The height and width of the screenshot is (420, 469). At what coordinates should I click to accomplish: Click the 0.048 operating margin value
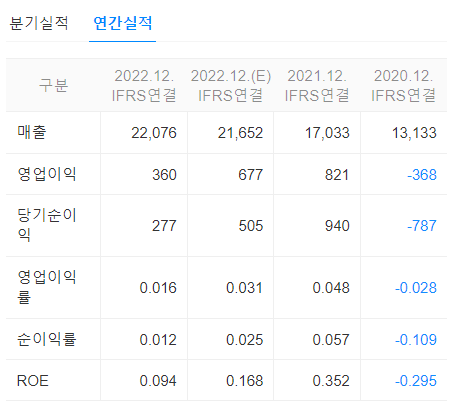point(331,288)
